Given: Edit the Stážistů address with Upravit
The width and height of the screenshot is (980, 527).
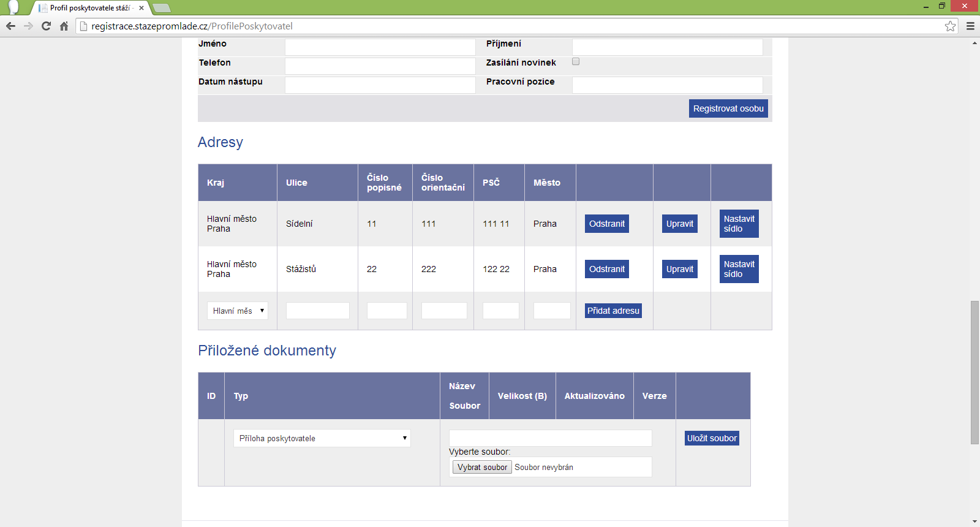Looking at the screenshot, I should click(680, 269).
